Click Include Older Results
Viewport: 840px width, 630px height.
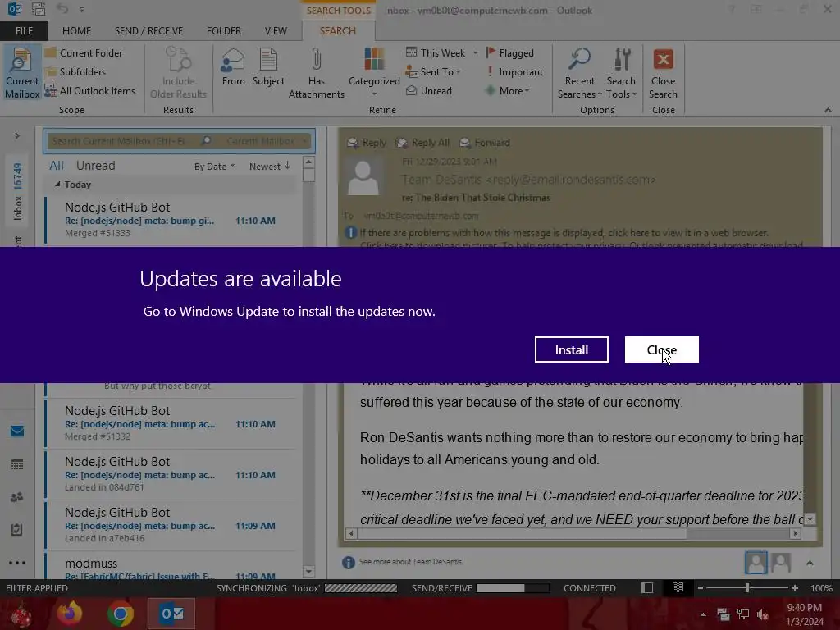[x=178, y=73]
